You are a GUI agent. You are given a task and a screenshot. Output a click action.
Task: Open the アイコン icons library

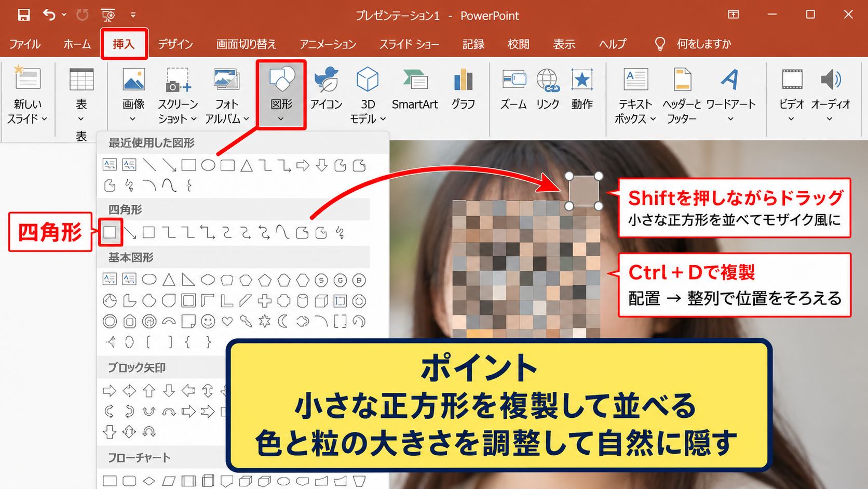(326, 89)
